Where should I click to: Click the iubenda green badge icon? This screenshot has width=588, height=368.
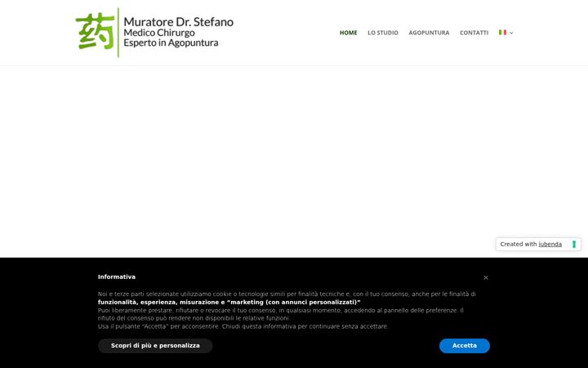click(x=574, y=244)
